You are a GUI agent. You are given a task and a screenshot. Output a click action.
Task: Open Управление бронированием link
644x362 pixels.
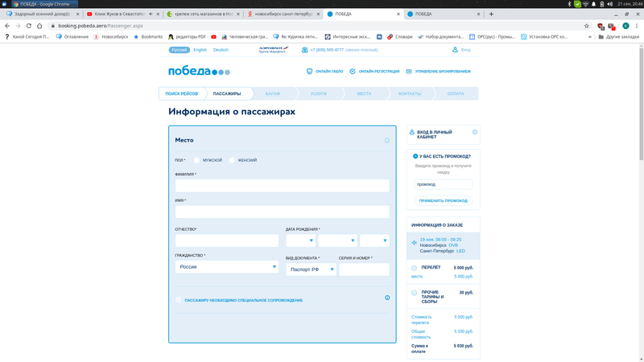(442, 72)
